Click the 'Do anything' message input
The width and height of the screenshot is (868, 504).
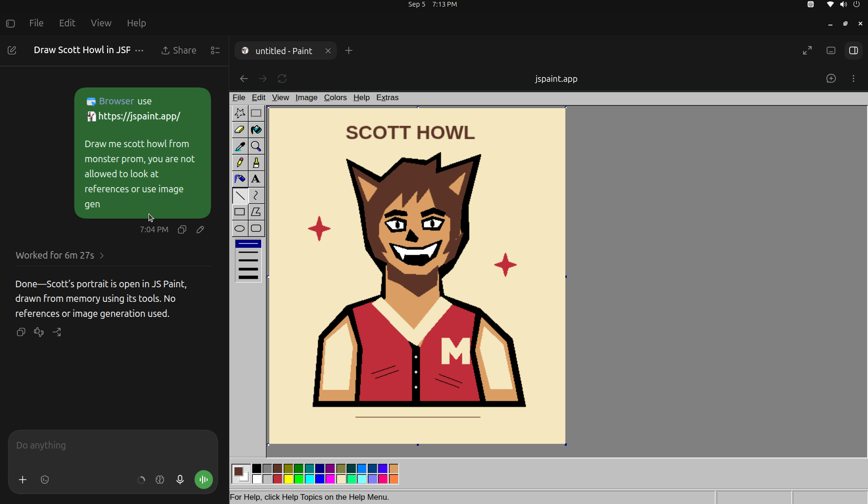113,445
